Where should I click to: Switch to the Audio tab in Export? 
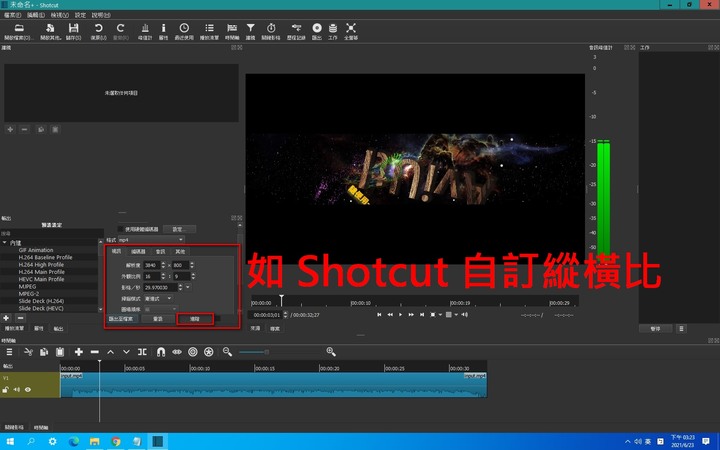coord(160,251)
